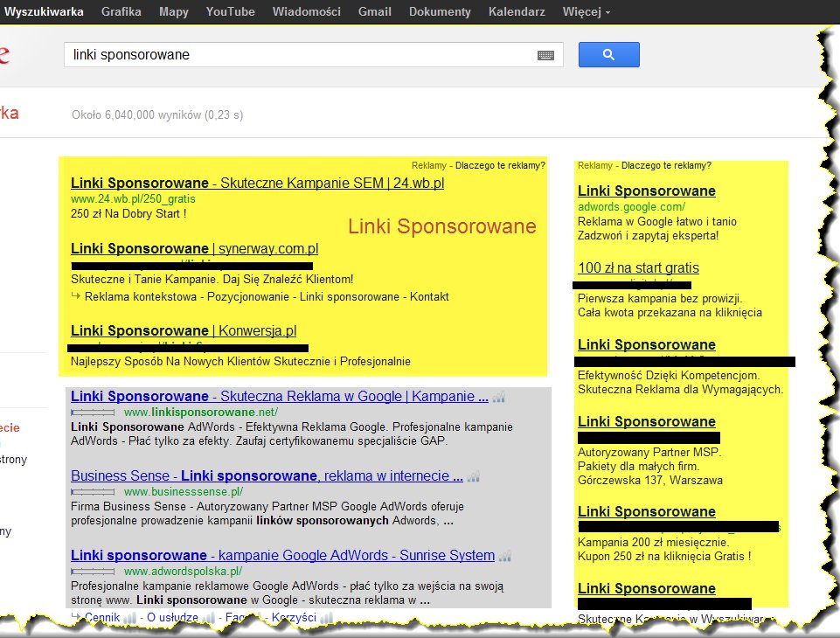
Task: Click the signal-bars icon beside the linkisponsorowane.net result title
Action: click(499, 397)
